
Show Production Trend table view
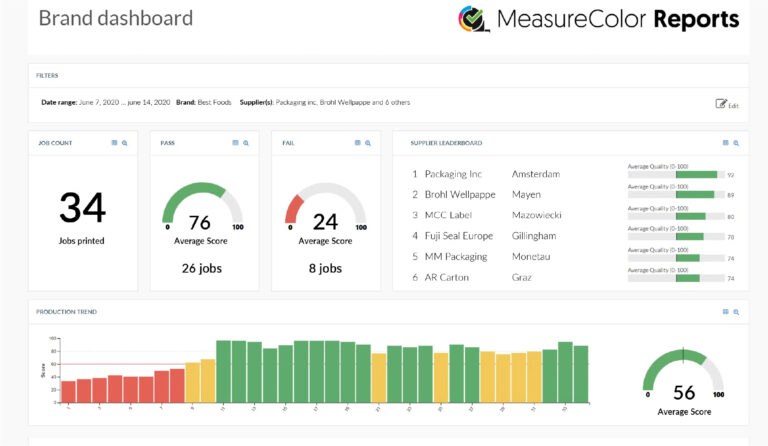725,312
